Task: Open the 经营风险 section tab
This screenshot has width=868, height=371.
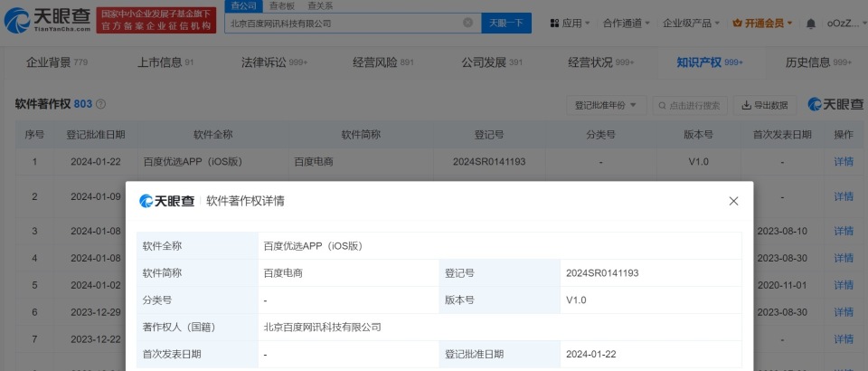Action: coord(383,62)
